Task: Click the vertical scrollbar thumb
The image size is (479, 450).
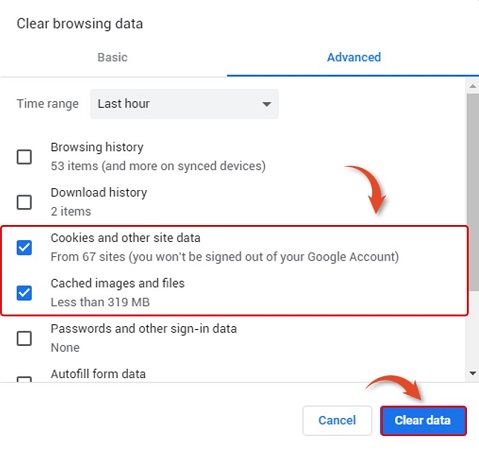Action: pyautogui.click(x=473, y=192)
